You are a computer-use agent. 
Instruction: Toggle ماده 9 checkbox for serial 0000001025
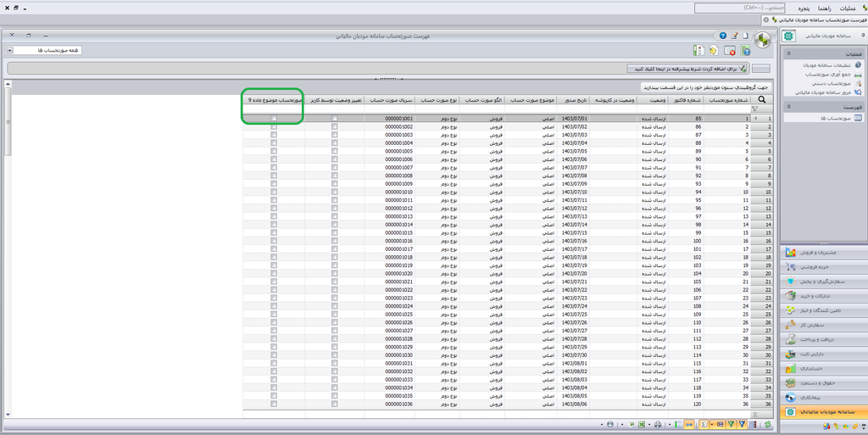(274, 315)
